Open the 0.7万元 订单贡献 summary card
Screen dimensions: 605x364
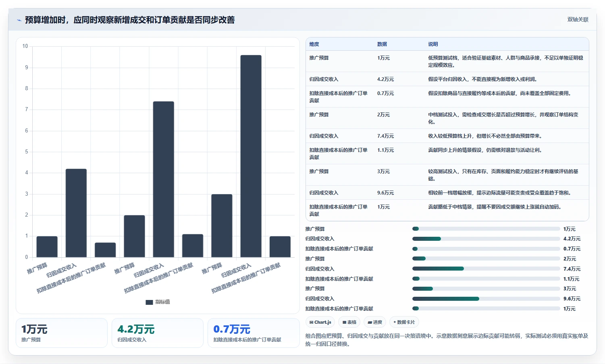pyautogui.click(x=254, y=333)
